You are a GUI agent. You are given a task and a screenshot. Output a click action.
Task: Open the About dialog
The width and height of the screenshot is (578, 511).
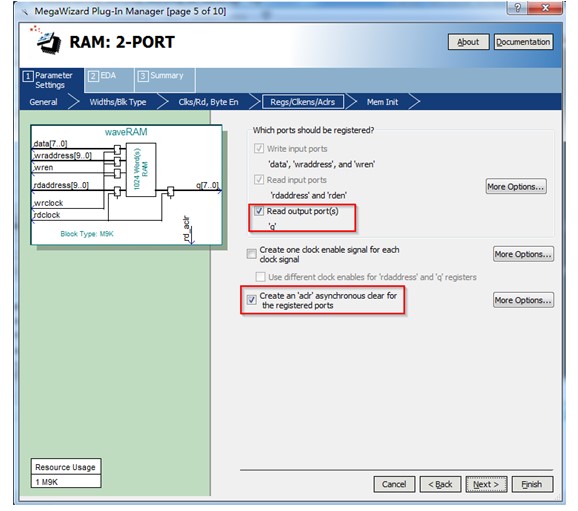(468, 42)
